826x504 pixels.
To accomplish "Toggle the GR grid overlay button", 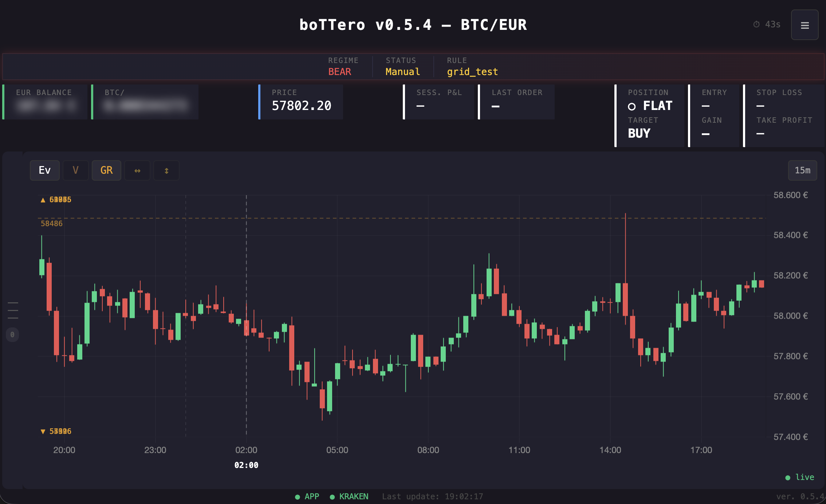I will [x=106, y=170].
